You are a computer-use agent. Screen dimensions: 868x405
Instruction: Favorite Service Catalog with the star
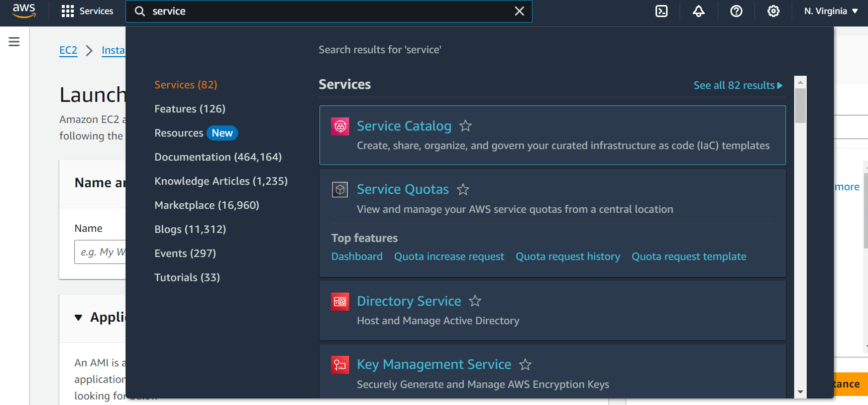[466, 126]
